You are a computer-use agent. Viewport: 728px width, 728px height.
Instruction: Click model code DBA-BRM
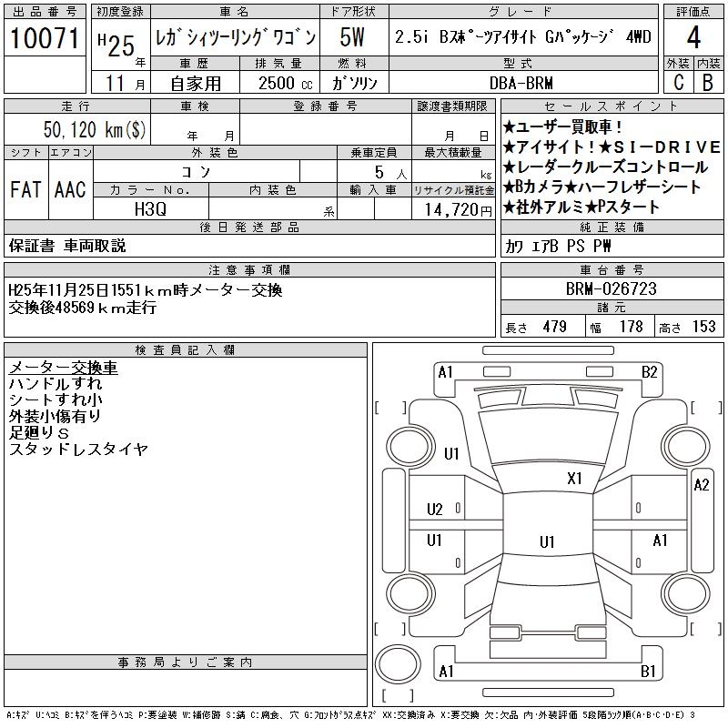tap(521, 83)
